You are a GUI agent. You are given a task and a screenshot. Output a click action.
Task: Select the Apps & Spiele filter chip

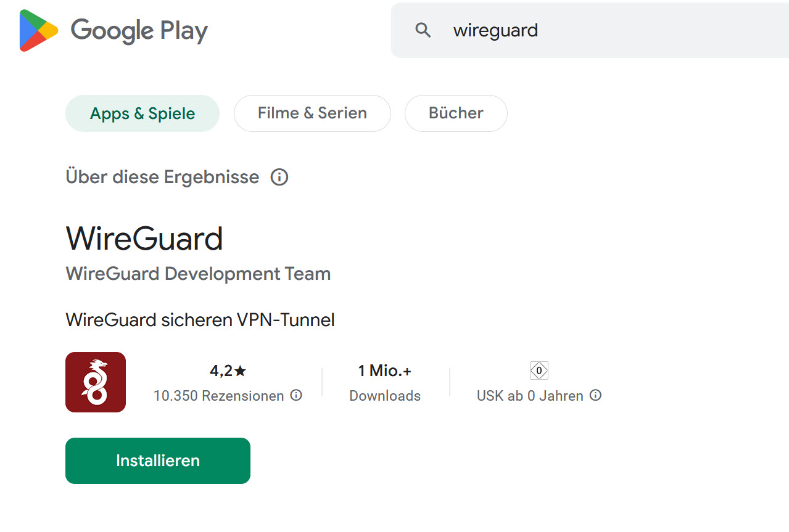click(143, 113)
